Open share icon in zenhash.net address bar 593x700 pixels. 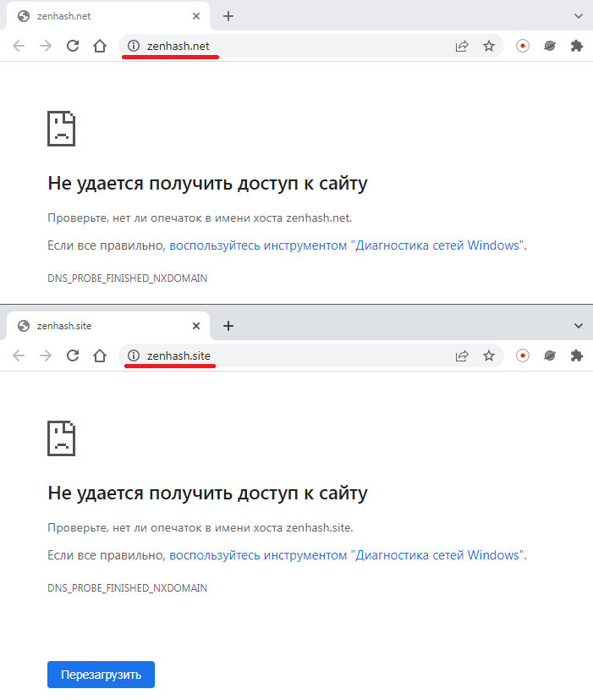(x=462, y=47)
